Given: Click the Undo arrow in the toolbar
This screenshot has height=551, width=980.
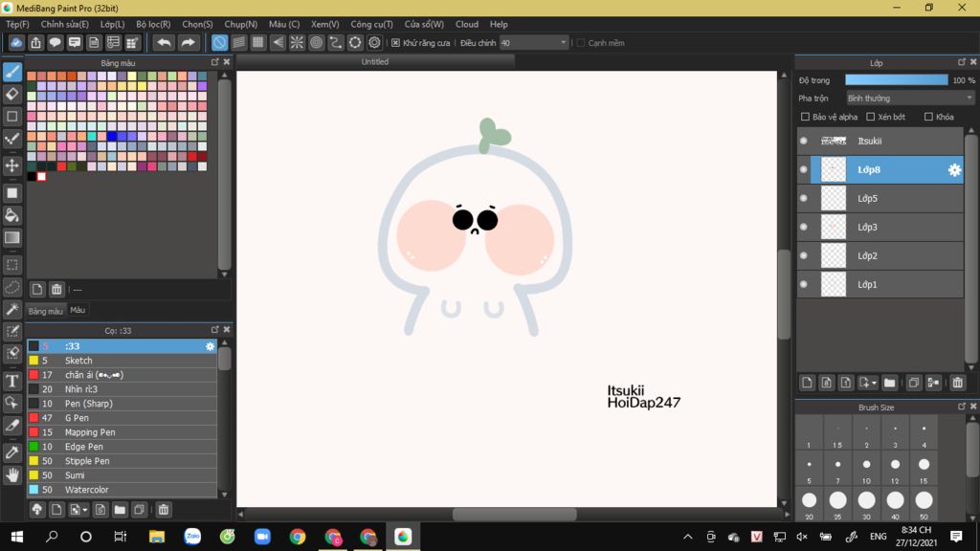Looking at the screenshot, I should pos(165,42).
